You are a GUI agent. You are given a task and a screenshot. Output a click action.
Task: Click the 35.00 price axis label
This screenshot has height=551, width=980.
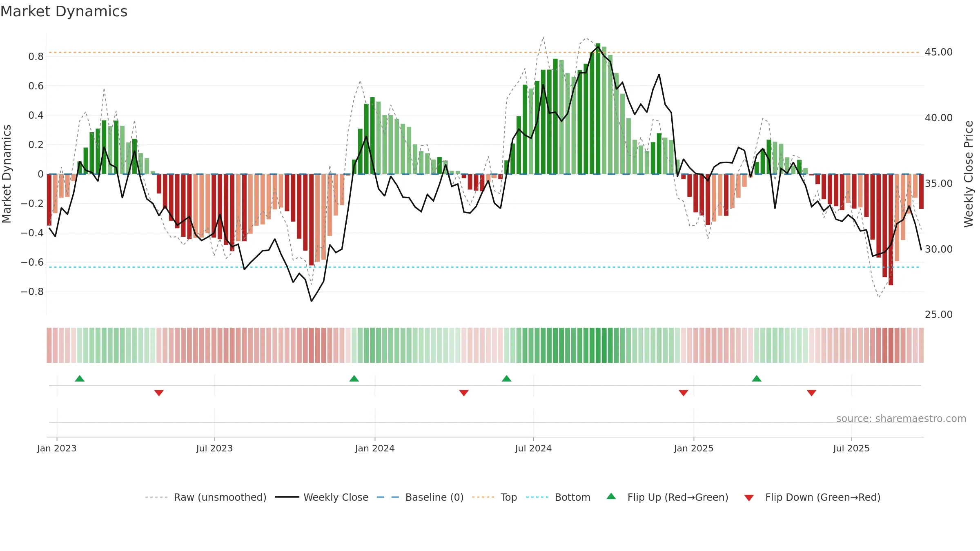pos(939,184)
